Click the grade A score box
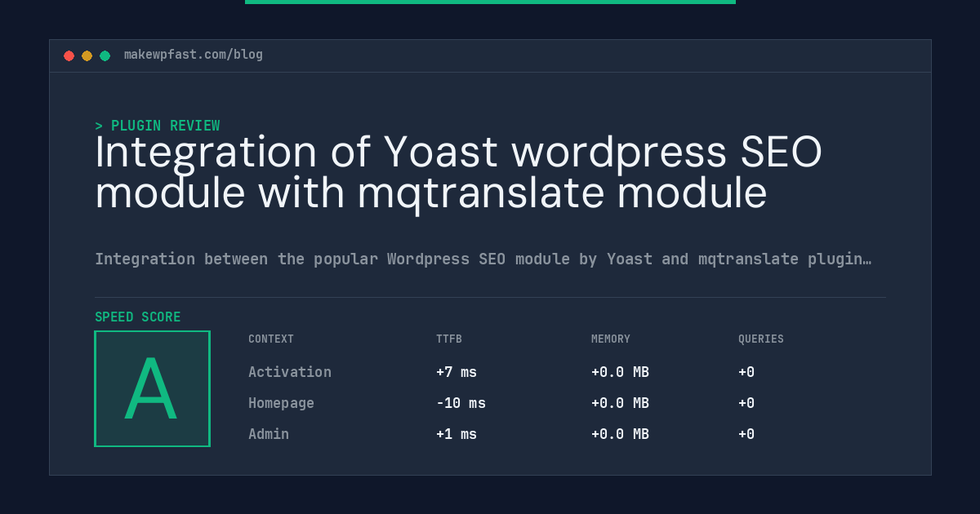The width and height of the screenshot is (980, 514). pos(152,388)
